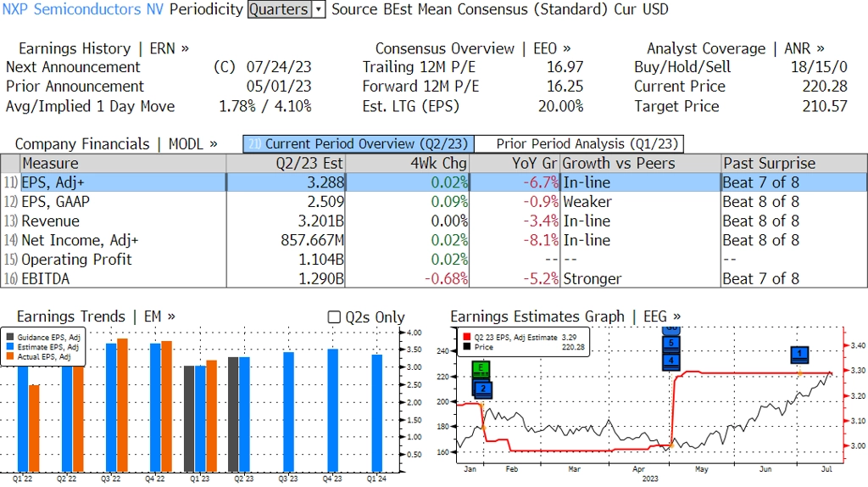Click the Growth vs Peers column header
The image size is (868, 487).
tap(641, 164)
